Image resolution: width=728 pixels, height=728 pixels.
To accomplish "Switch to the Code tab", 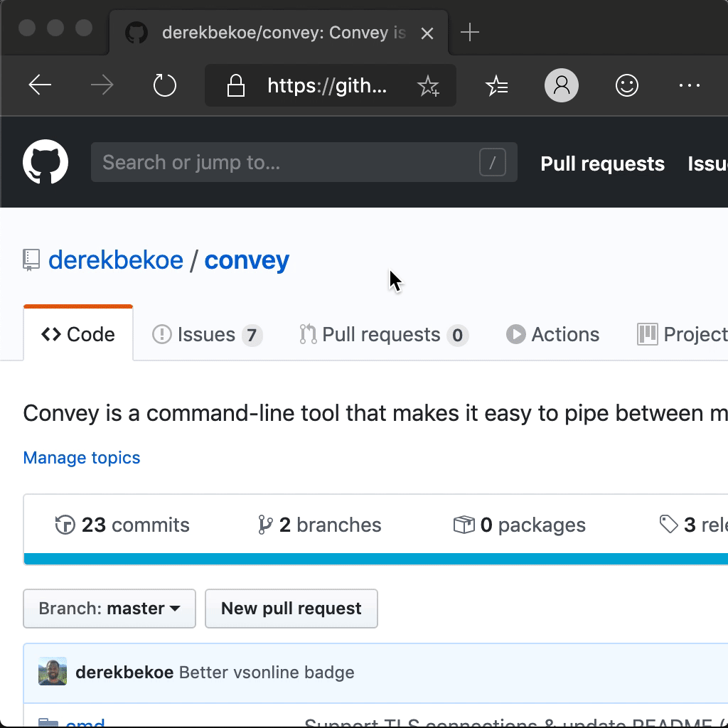I will coord(78,334).
